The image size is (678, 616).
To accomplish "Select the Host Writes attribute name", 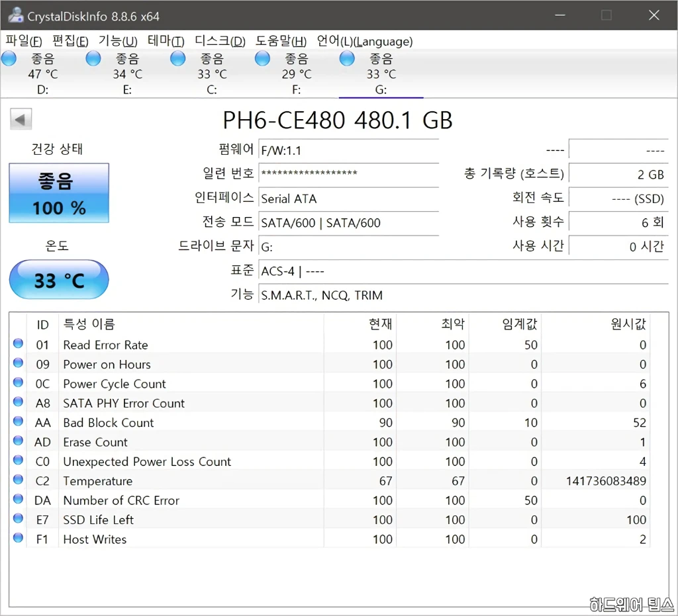I will point(95,539).
